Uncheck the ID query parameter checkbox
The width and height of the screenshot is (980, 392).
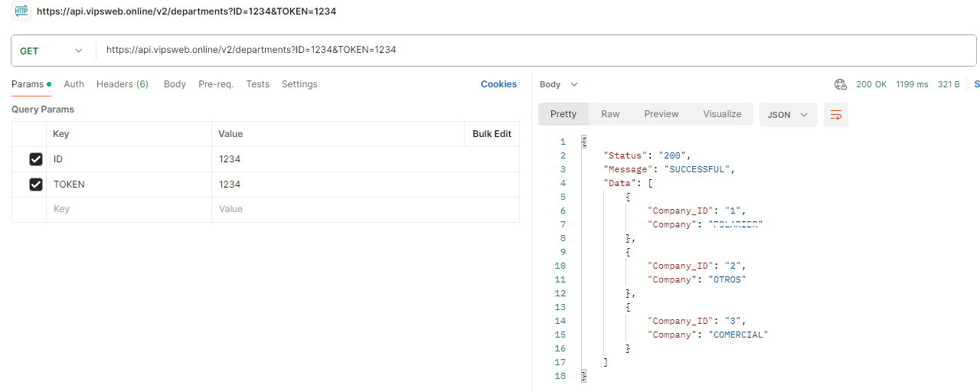click(35, 159)
